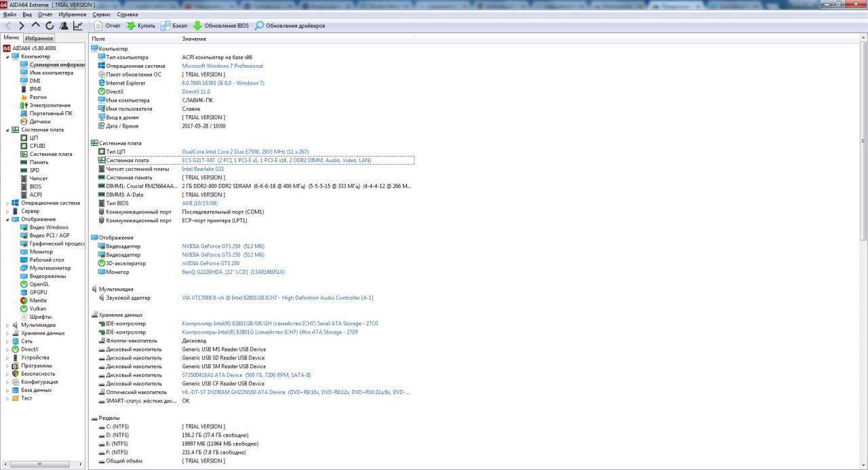Image resolution: width=868 pixels, height=470 pixels.
Task: Open the DualCore Intel Core 2 Duo E7500 link
Action: click(x=245, y=151)
